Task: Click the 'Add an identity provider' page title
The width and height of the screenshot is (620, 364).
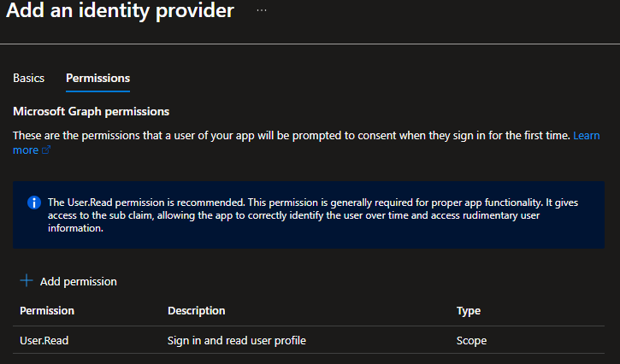Action: tap(120, 12)
